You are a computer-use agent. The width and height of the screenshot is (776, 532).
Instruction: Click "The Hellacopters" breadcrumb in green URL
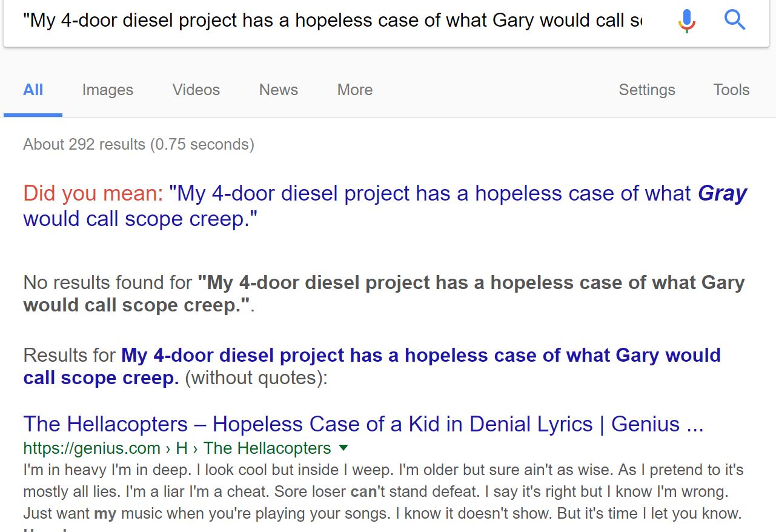pyautogui.click(x=267, y=448)
